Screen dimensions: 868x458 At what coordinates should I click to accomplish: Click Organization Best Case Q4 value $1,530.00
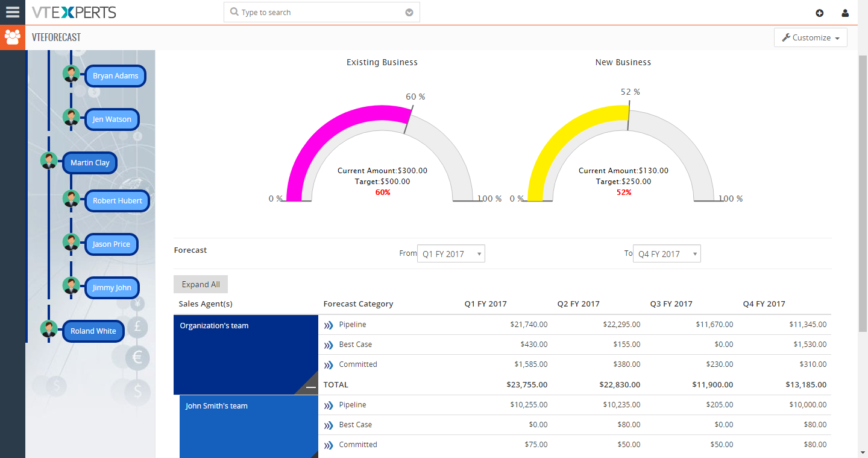(x=810, y=345)
